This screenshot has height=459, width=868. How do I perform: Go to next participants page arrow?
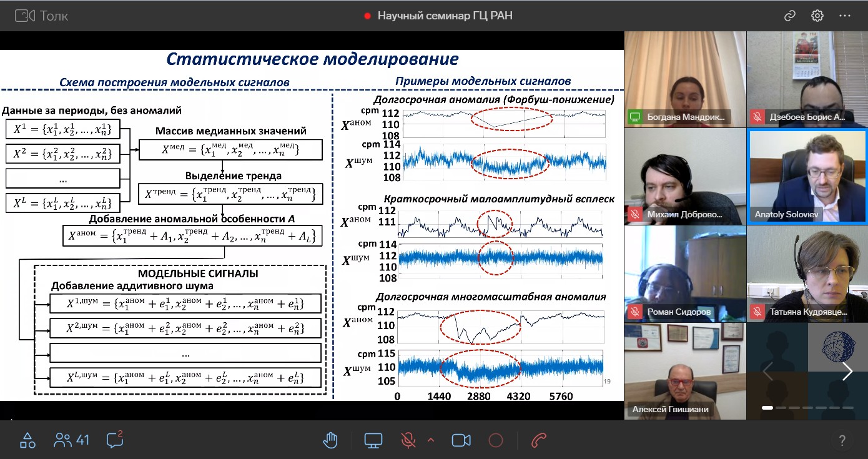[x=847, y=371]
